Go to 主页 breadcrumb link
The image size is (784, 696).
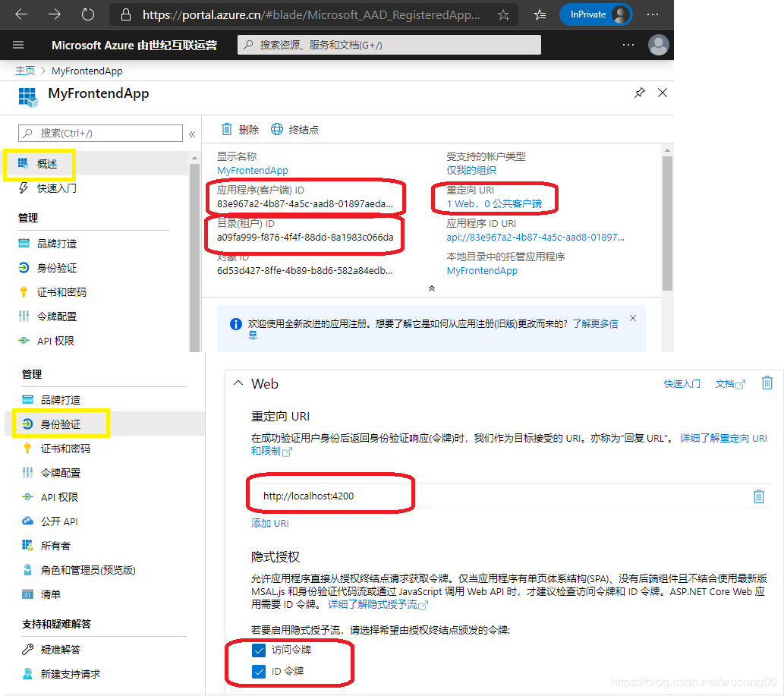[x=25, y=71]
